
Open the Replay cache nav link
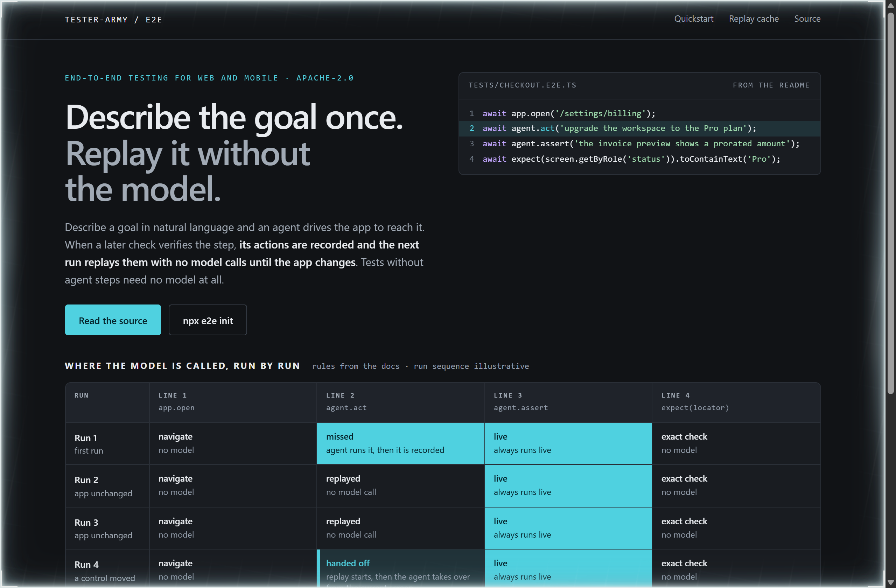[753, 19]
